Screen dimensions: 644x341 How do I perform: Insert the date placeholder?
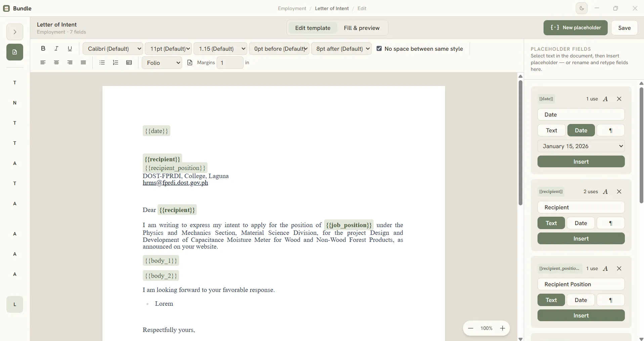point(581,162)
